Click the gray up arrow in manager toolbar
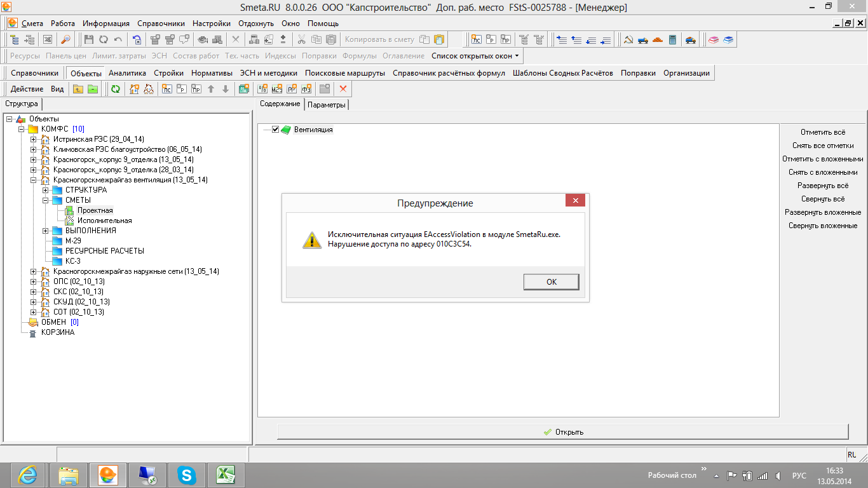The height and width of the screenshot is (488, 868). click(212, 89)
